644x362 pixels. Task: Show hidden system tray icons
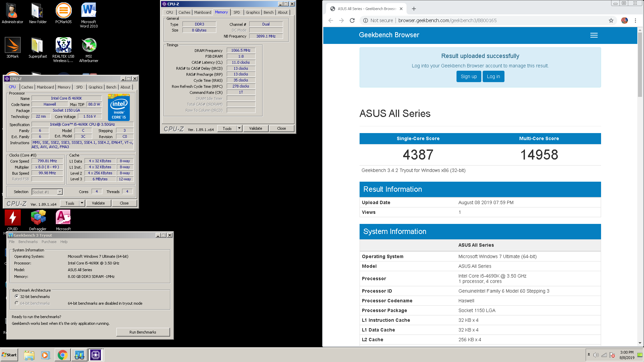pyautogui.click(x=589, y=355)
